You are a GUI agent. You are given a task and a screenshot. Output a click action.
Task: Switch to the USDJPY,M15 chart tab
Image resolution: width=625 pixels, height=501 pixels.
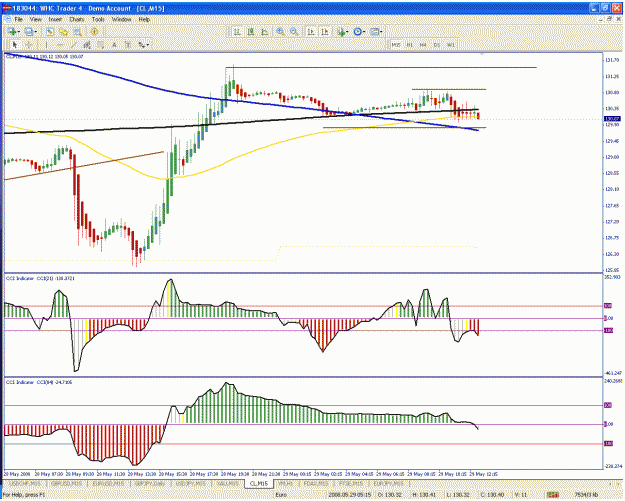(x=192, y=483)
